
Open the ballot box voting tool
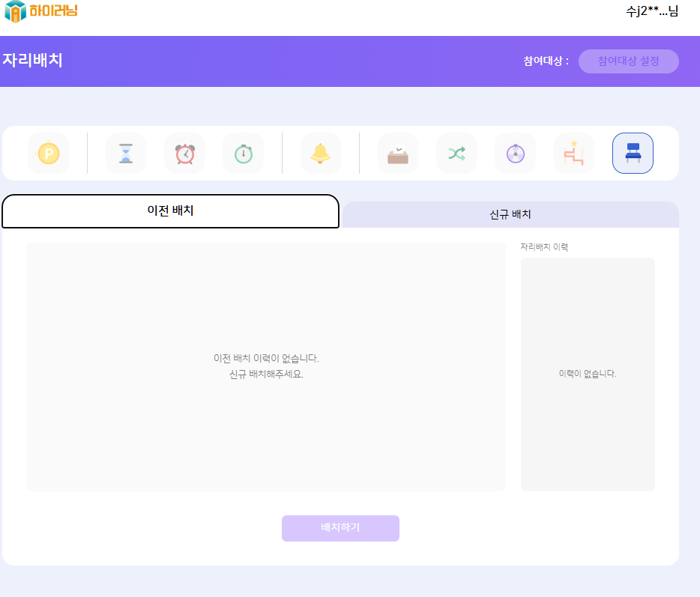coord(398,154)
